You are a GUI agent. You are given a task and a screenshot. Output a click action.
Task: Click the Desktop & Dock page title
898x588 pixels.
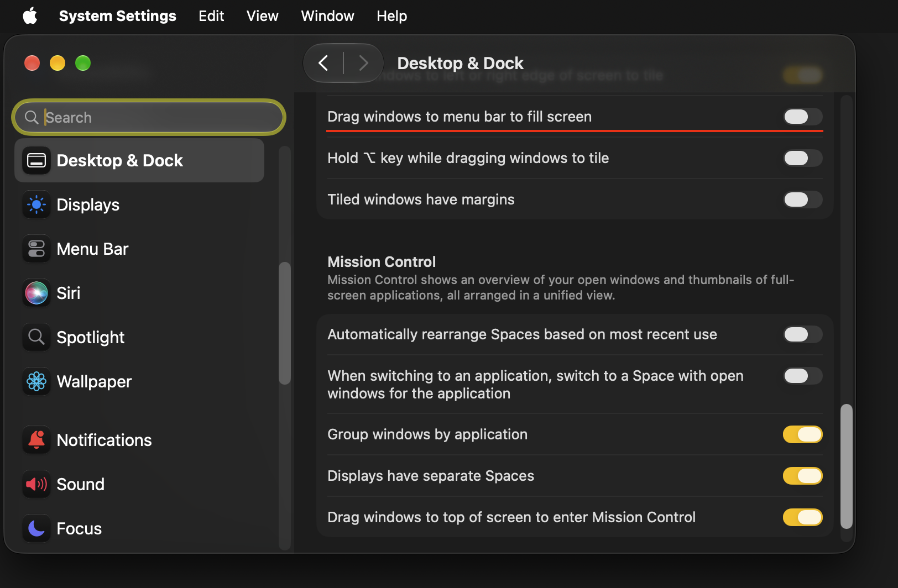click(x=460, y=63)
